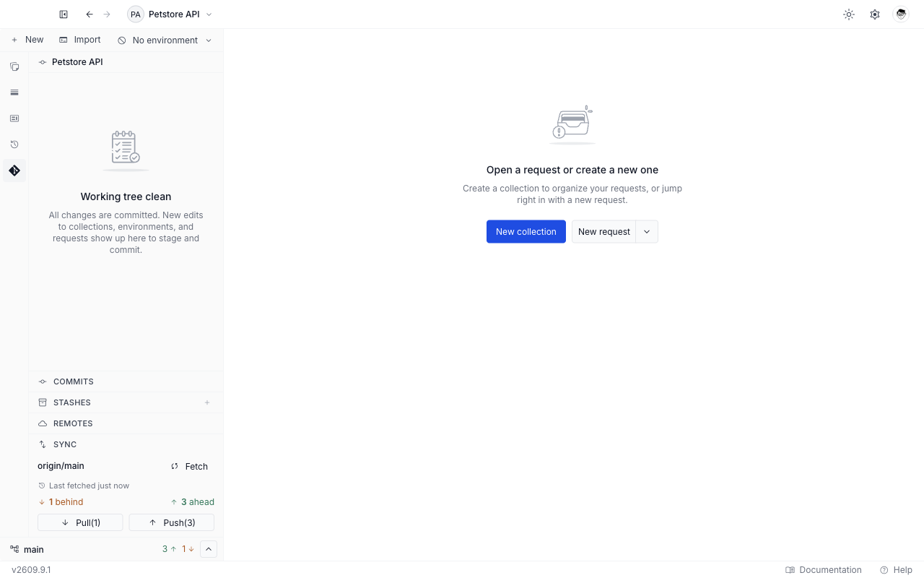Expand the COMMITS section

point(126,381)
